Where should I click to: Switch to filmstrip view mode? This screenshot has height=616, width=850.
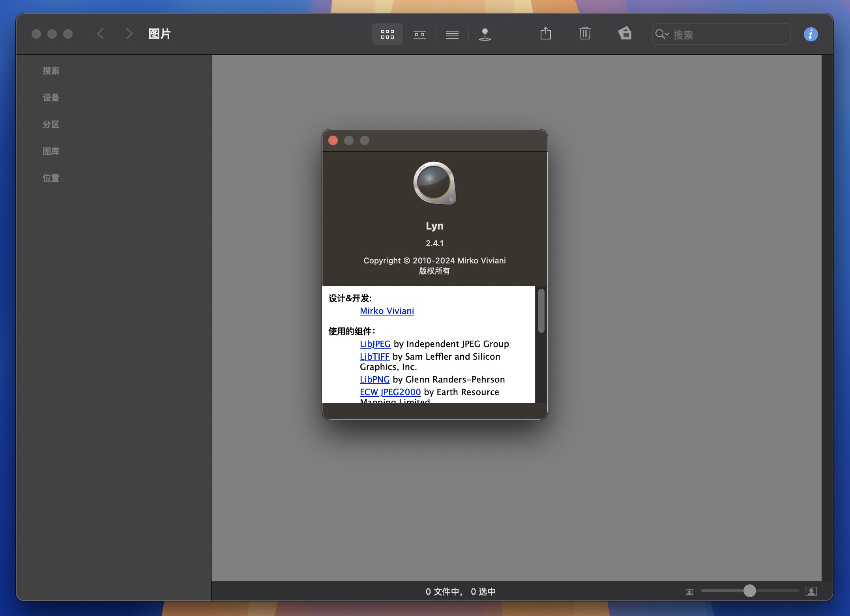419,34
